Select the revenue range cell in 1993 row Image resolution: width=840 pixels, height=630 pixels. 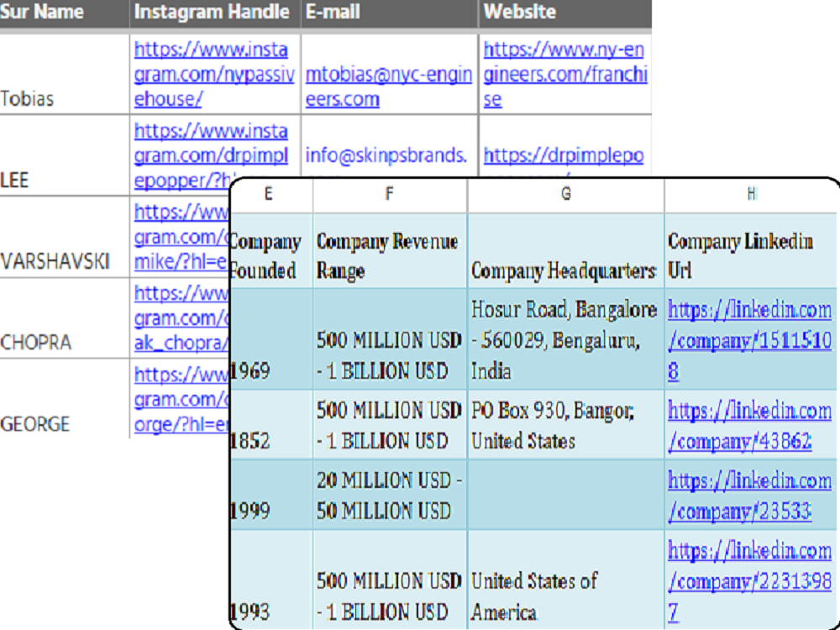pos(390,580)
